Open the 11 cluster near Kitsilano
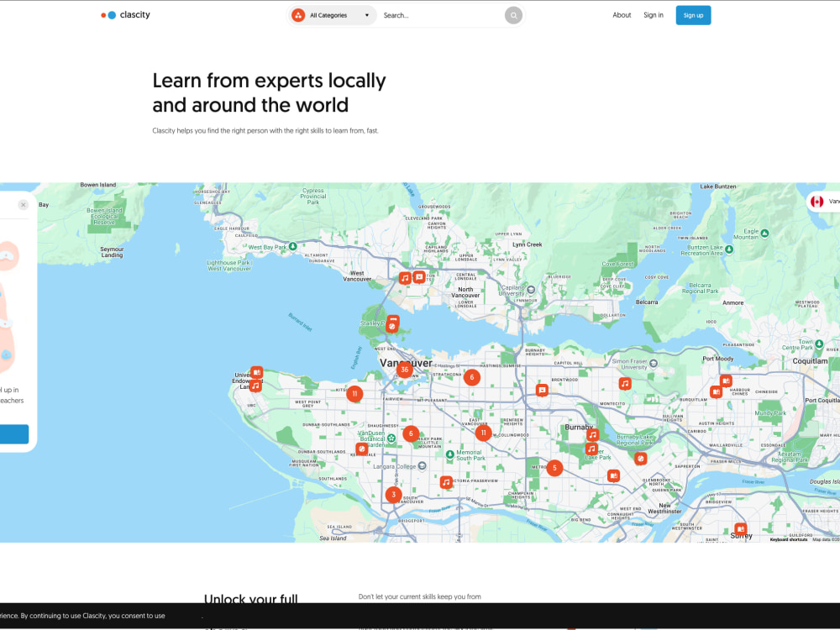The width and height of the screenshot is (840, 630). (354, 394)
